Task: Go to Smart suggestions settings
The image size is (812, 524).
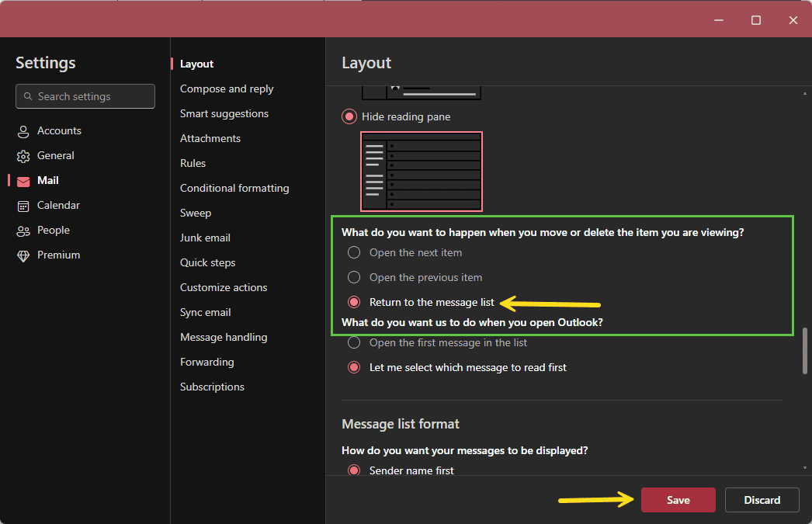Action: click(224, 113)
